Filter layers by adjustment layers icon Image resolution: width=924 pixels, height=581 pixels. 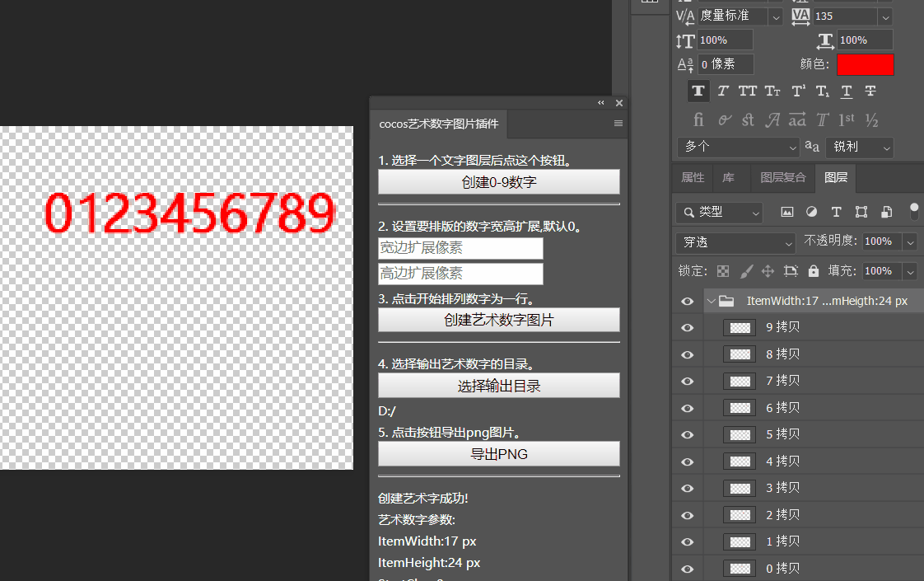click(x=811, y=212)
